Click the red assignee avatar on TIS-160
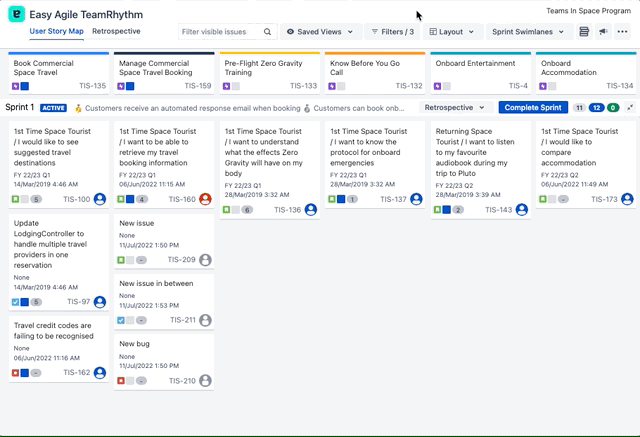Viewport: 640px width, 437px height. click(x=205, y=199)
